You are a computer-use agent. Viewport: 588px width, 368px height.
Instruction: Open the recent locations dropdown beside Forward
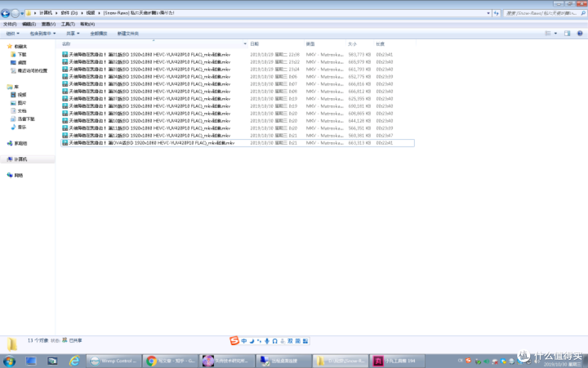22,13
